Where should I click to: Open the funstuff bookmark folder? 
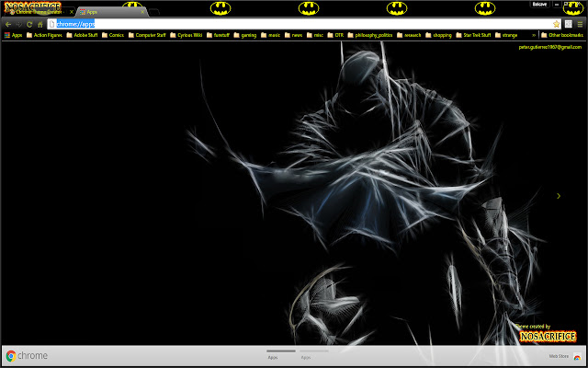click(218, 35)
